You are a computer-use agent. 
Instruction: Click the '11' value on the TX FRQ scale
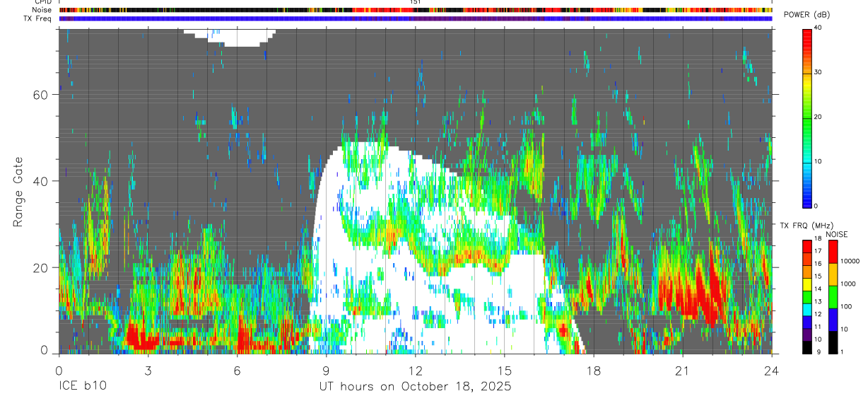pyautogui.click(x=818, y=327)
